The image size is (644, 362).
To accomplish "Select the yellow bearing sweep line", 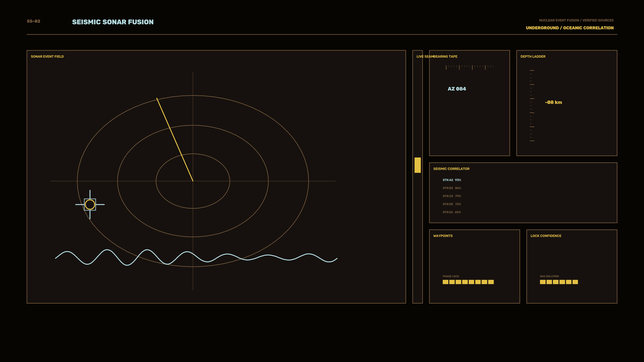I will [x=175, y=139].
